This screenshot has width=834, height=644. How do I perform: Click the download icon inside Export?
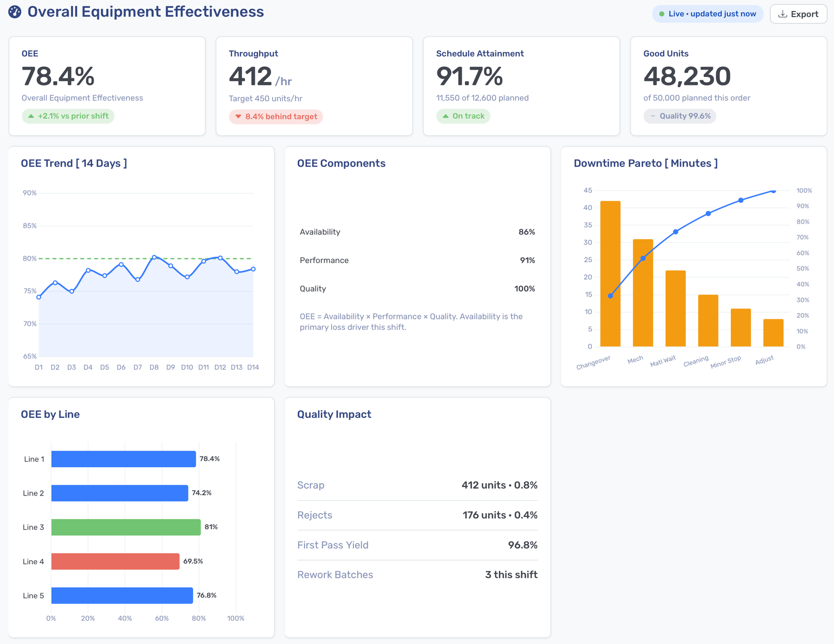tap(782, 14)
